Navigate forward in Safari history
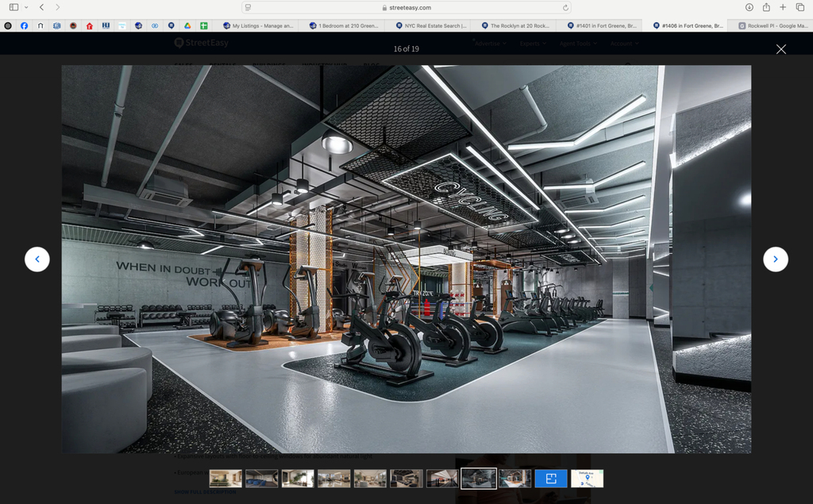The width and height of the screenshot is (813, 504). 57,7
